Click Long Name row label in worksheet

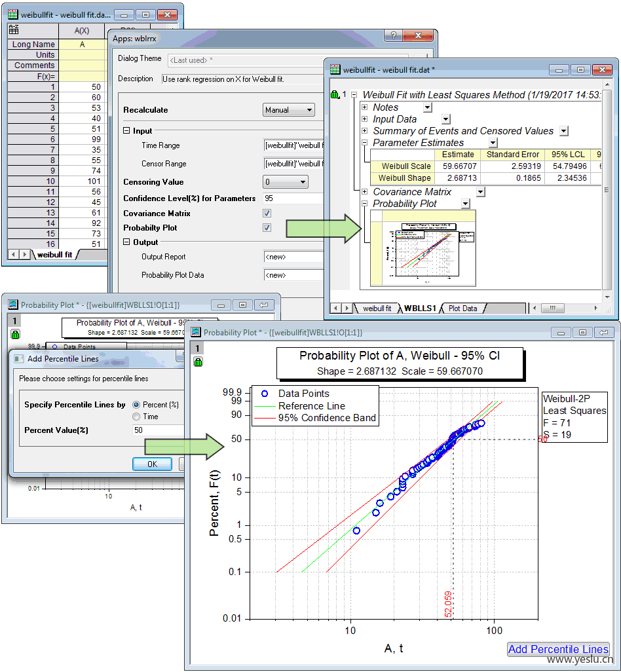33,44
